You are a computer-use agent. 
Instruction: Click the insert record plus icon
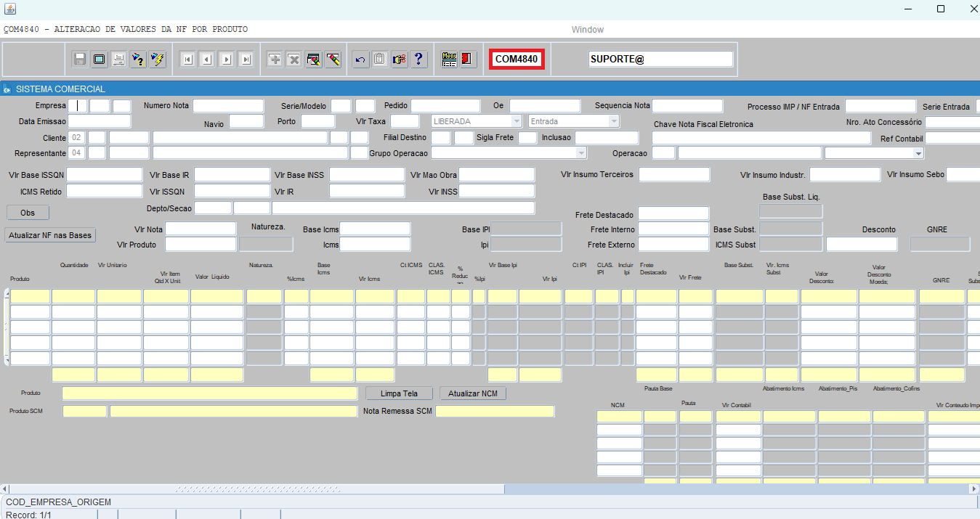[275, 60]
